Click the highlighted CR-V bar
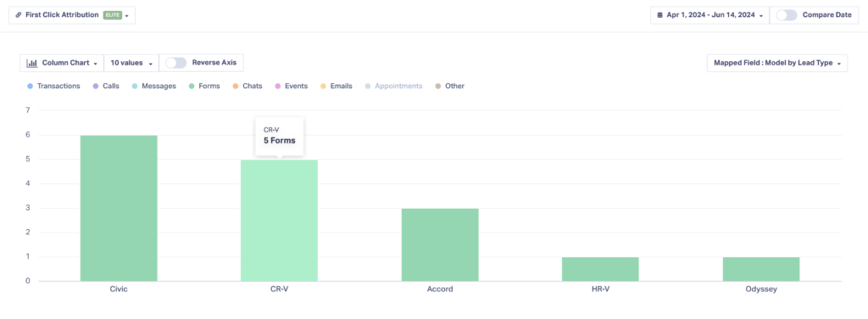This screenshot has width=868, height=319. (x=279, y=221)
